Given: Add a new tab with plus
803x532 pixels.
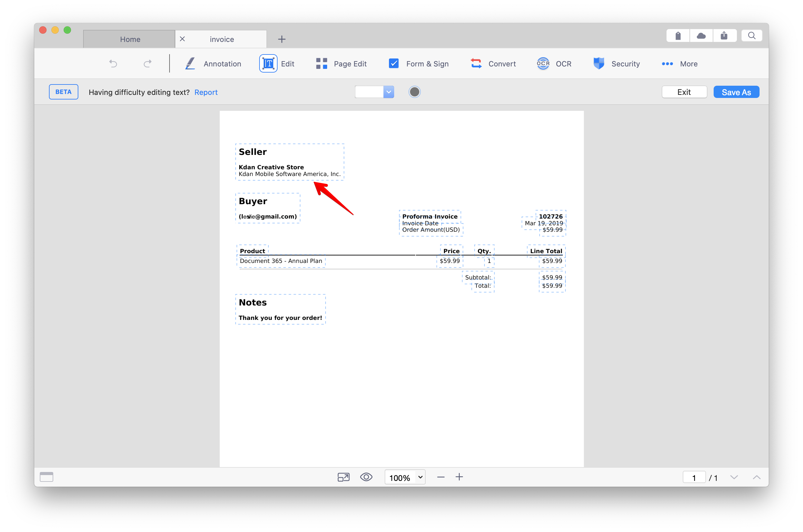Looking at the screenshot, I should [x=282, y=39].
